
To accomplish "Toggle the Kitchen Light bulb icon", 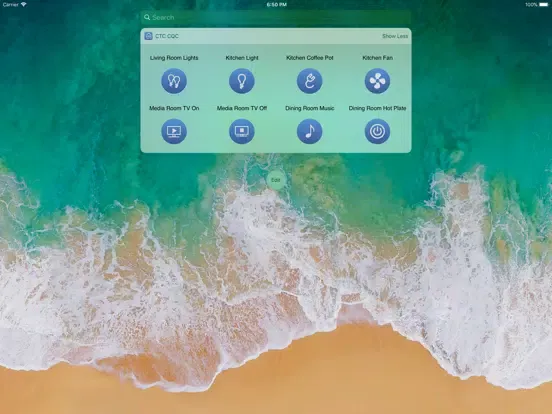I will pos(242,81).
